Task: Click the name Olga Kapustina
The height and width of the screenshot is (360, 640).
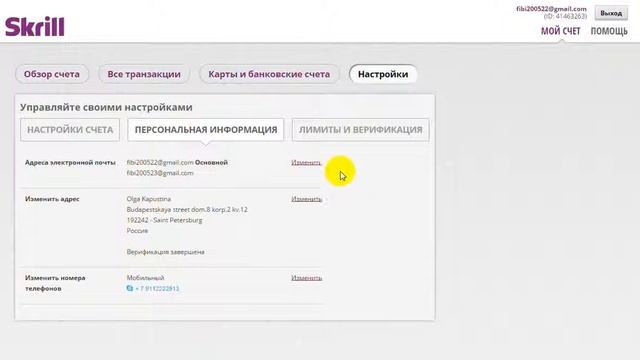Action: (x=149, y=199)
